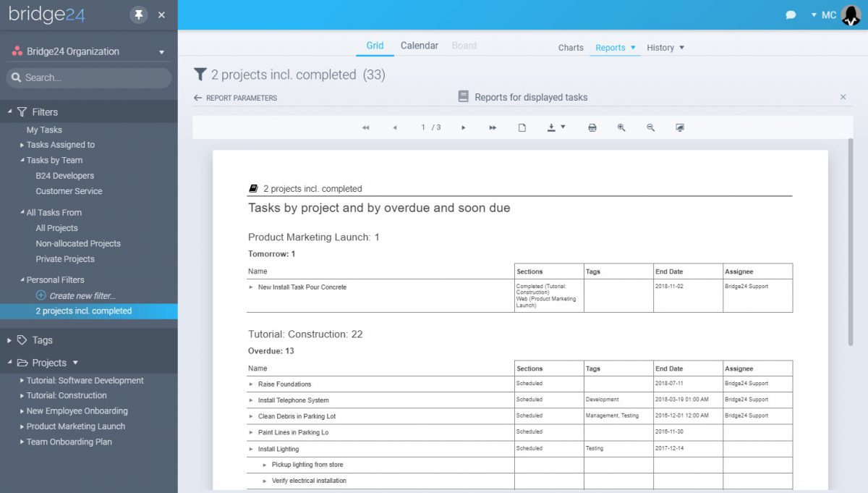Image resolution: width=868 pixels, height=493 pixels.
Task: Click into the Search field
Action: click(x=89, y=77)
